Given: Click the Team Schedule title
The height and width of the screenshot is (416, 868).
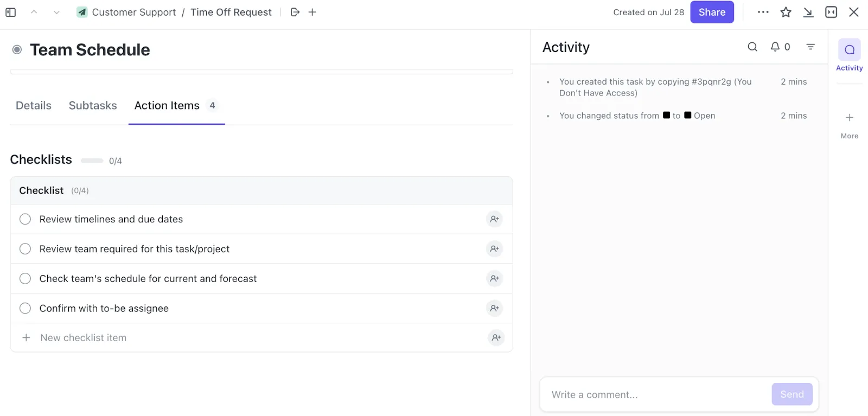Looking at the screenshot, I should pos(90,50).
